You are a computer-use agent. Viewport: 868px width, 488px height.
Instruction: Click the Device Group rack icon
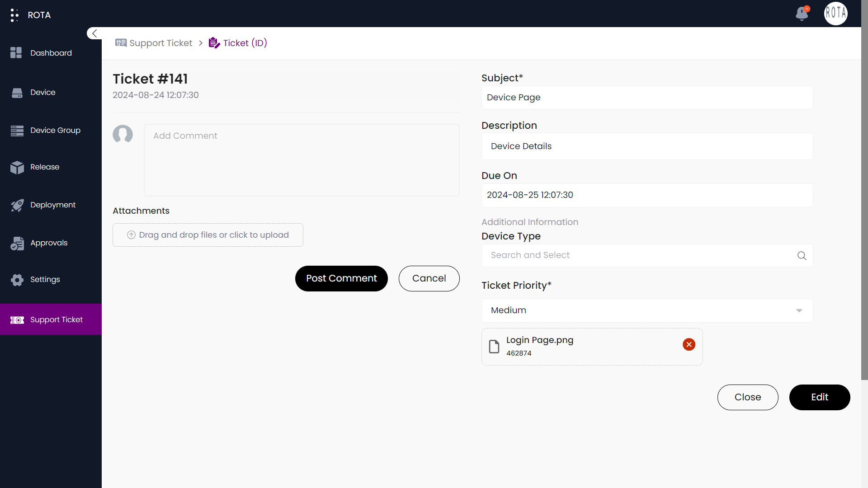click(17, 131)
